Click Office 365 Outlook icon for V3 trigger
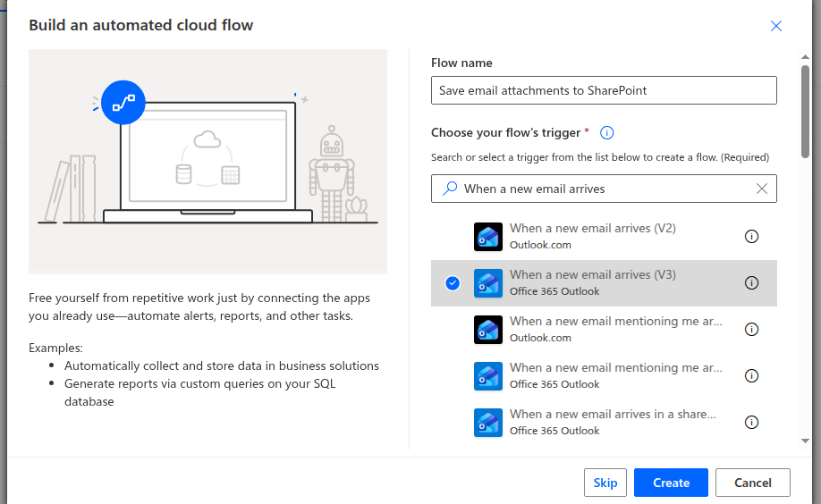Image resolution: width=821 pixels, height=504 pixels. tap(488, 283)
